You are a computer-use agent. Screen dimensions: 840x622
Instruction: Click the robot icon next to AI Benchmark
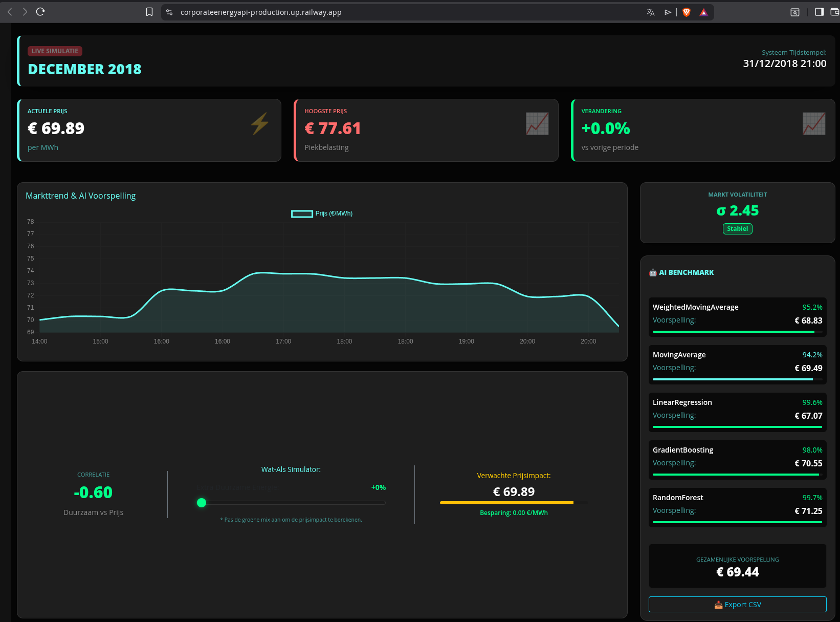(653, 272)
